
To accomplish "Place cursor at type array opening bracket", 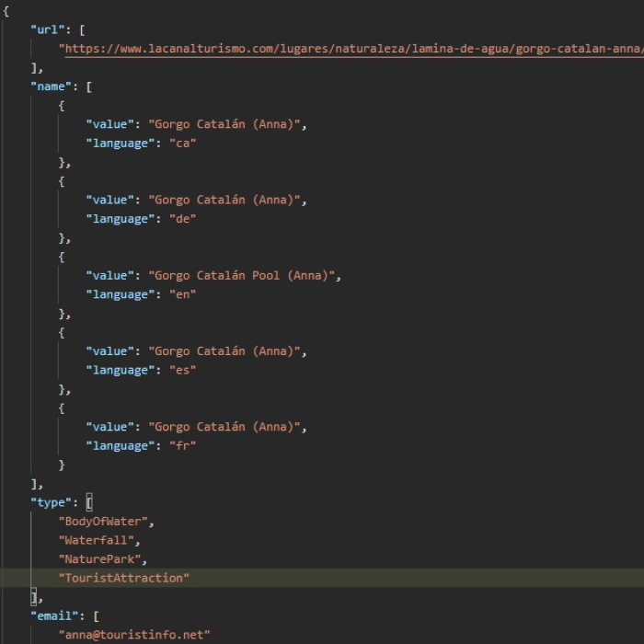I will pos(89,502).
